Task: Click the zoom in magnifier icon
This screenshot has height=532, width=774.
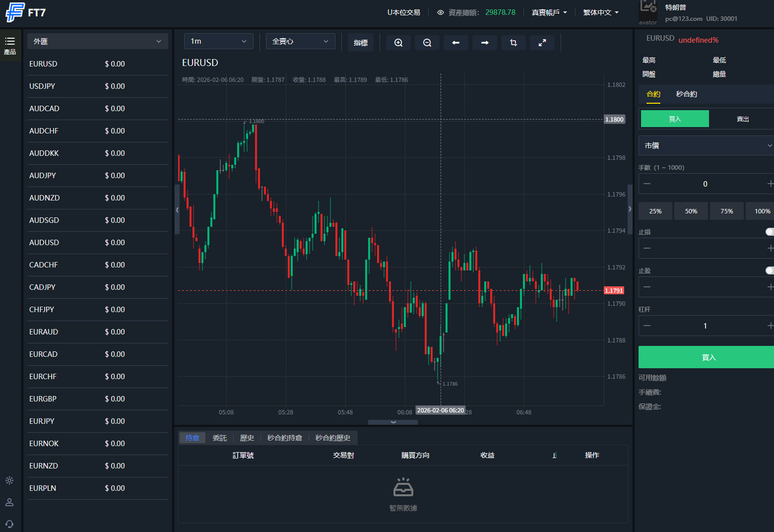Action: pos(398,43)
